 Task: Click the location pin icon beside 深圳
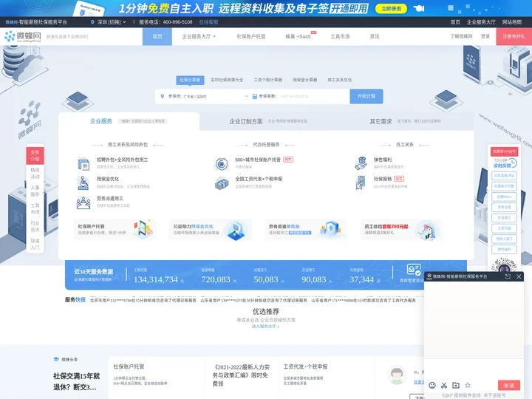[92, 22]
